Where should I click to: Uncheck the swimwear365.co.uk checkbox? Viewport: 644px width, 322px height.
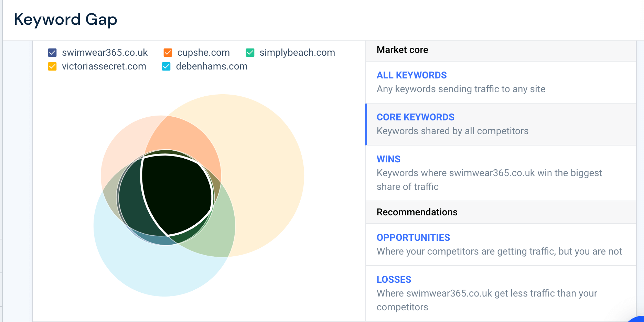[x=52, y=53]
